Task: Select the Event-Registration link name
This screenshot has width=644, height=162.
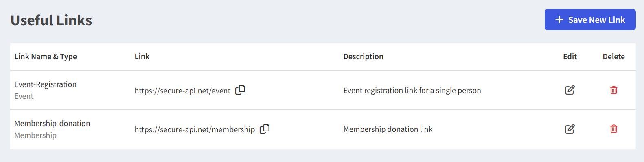Action: (46, 84)
